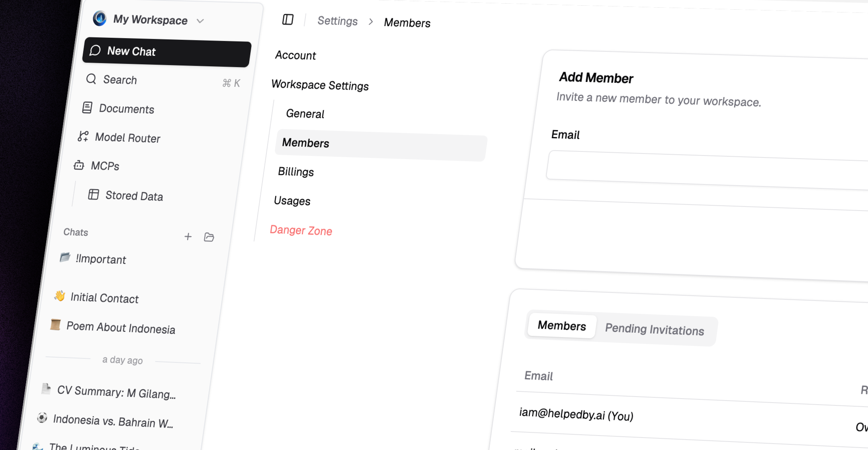
Task: Select the Members tab in the list
Action: (561, 325)
